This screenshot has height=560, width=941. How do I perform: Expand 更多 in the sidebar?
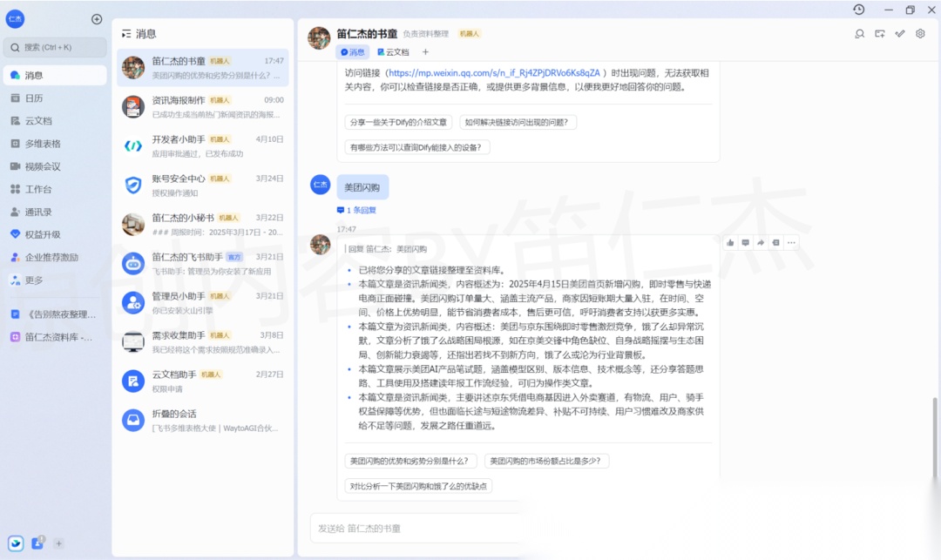55,280
